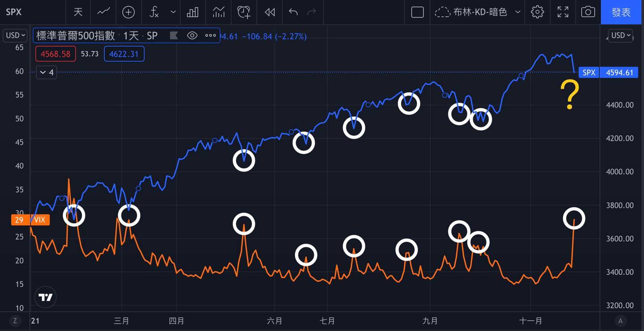The image size is (644, 331).
Task: Click the SPX symbol search button
Action: (13, 12)
